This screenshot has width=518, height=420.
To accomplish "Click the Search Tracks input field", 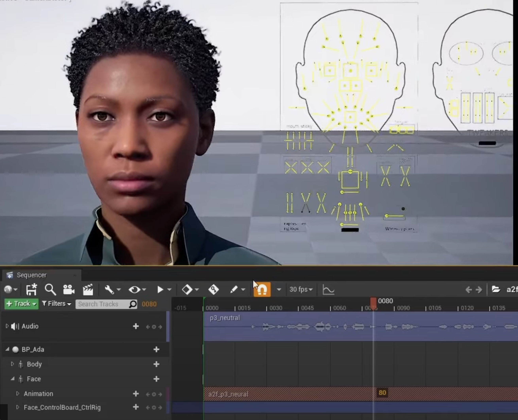I will 102,304.
